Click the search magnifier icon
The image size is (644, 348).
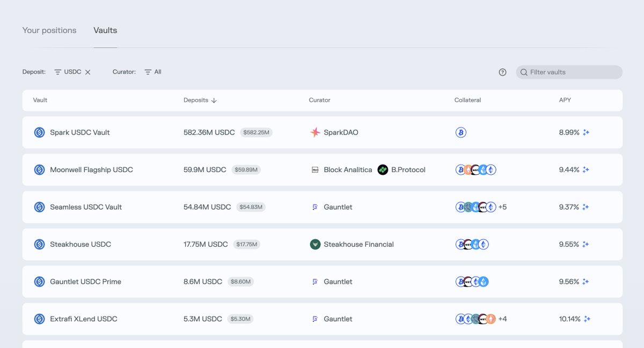click(x=524, y=72)
